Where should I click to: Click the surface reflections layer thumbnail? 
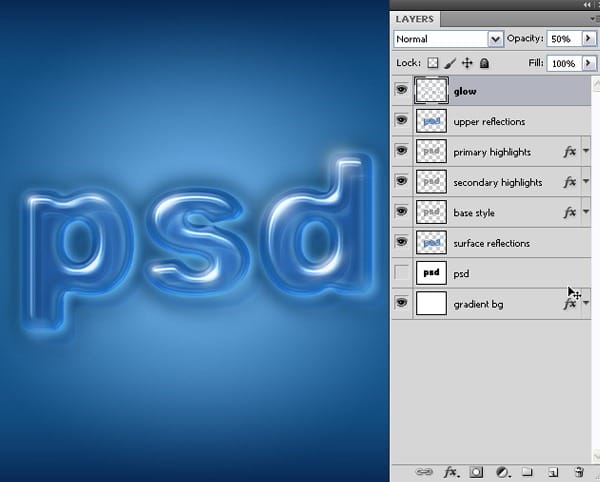[x=431, y=242]
